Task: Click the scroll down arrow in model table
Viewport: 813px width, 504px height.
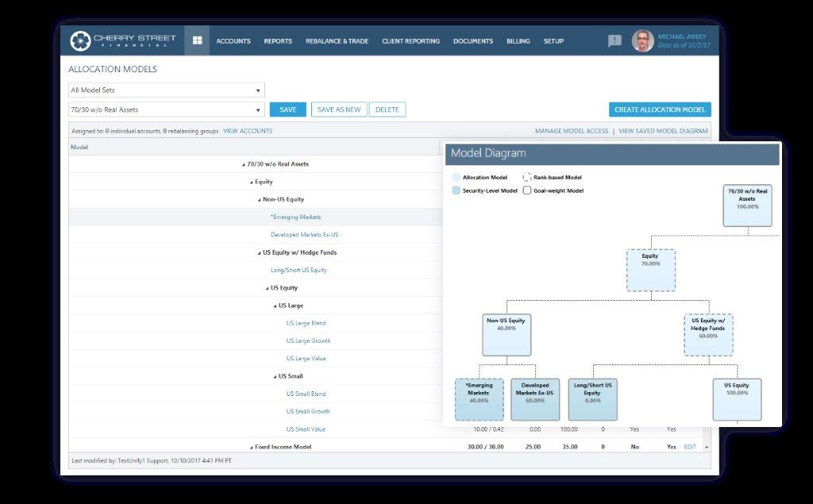Action: [707, 447]
